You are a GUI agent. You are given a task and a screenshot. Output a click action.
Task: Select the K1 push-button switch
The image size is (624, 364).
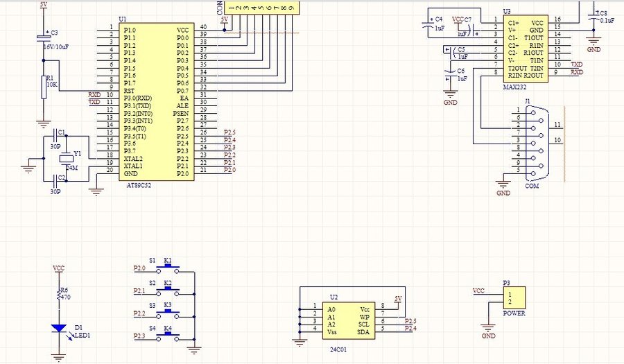(168, 268)
